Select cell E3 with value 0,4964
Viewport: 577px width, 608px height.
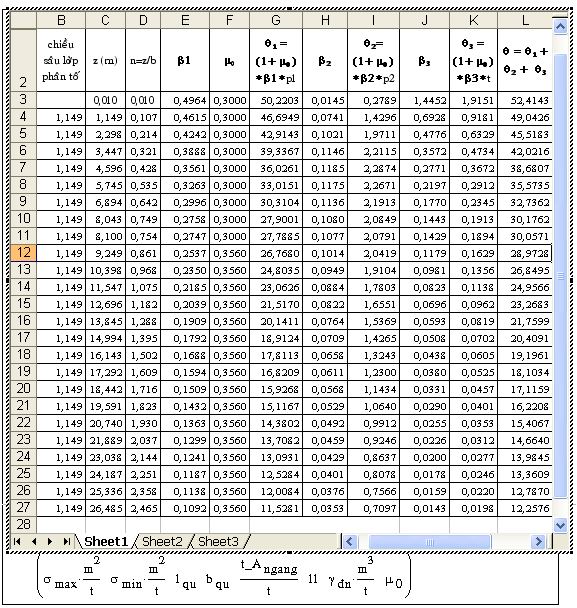point(185,100)
